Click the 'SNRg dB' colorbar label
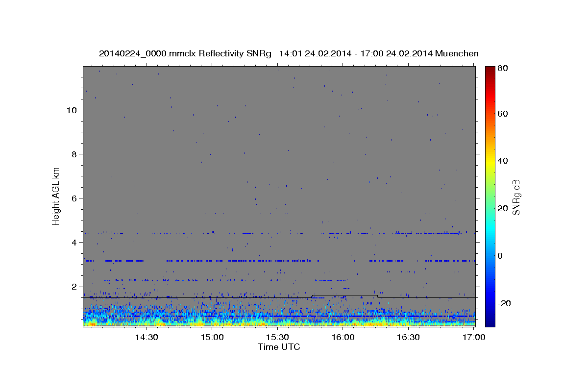 [516, 197]
